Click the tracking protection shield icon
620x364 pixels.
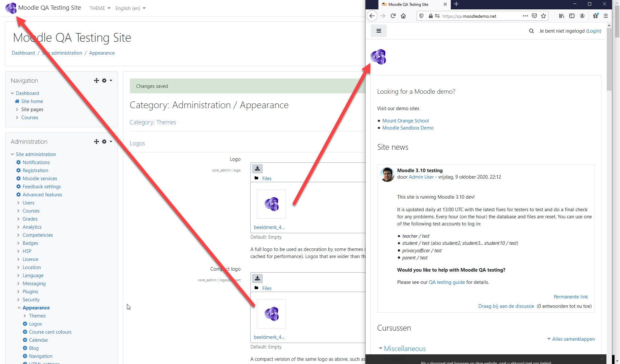[421, 16]
